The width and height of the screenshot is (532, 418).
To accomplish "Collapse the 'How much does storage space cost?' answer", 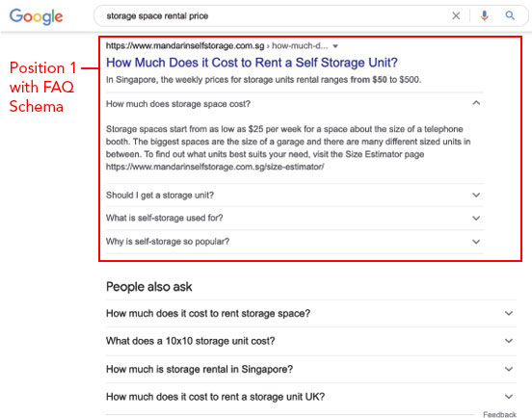I will (x=295, y=103).
